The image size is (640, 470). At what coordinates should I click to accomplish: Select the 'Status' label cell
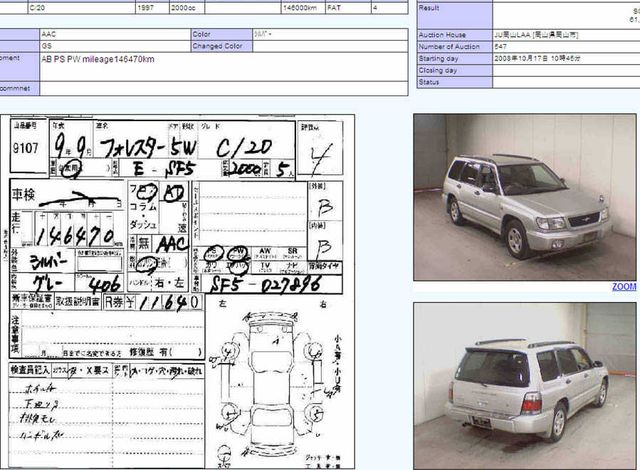[454, 82]
